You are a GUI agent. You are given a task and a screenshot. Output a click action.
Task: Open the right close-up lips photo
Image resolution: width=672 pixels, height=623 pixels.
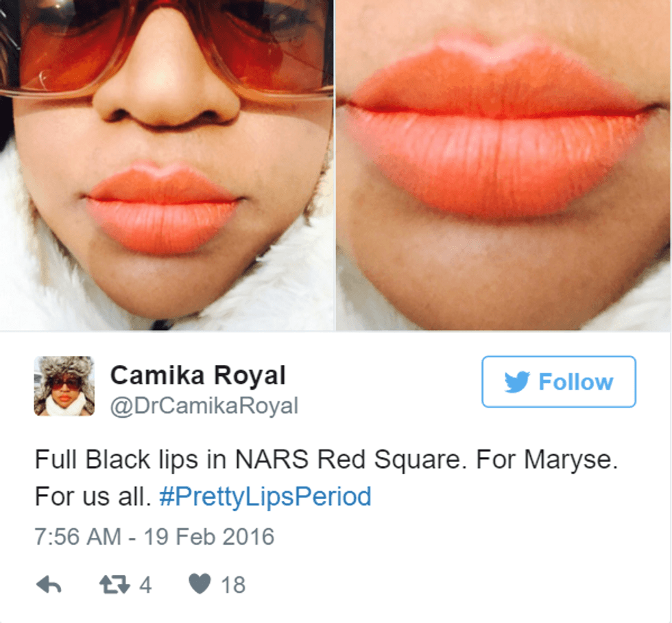click(x=503, y=165)
